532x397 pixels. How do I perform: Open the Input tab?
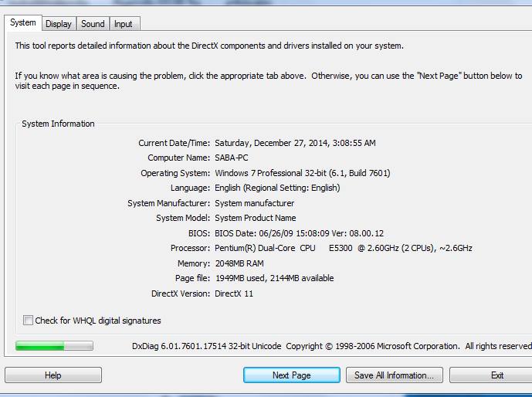click(124, 24)
